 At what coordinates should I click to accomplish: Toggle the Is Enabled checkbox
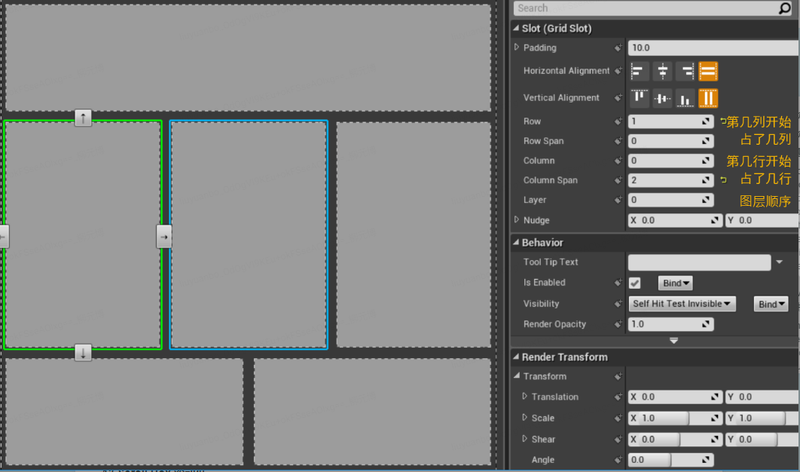coord(635,283)
